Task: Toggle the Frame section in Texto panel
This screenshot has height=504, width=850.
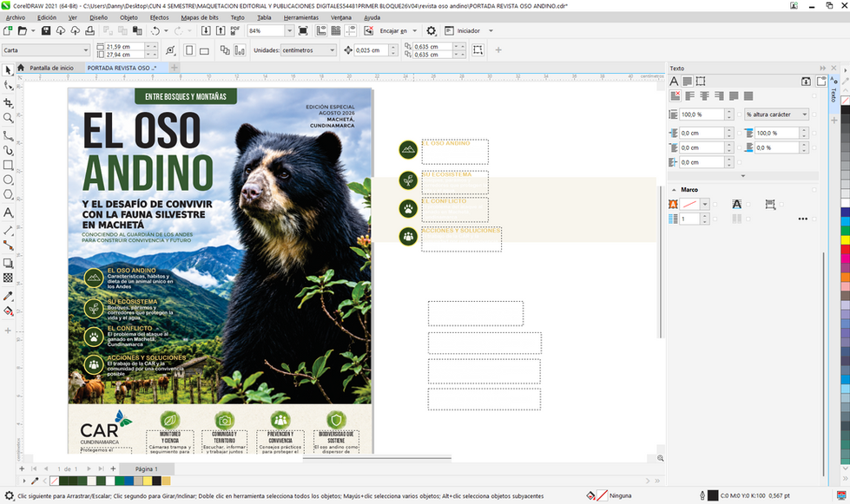Action: click(701, 82)
